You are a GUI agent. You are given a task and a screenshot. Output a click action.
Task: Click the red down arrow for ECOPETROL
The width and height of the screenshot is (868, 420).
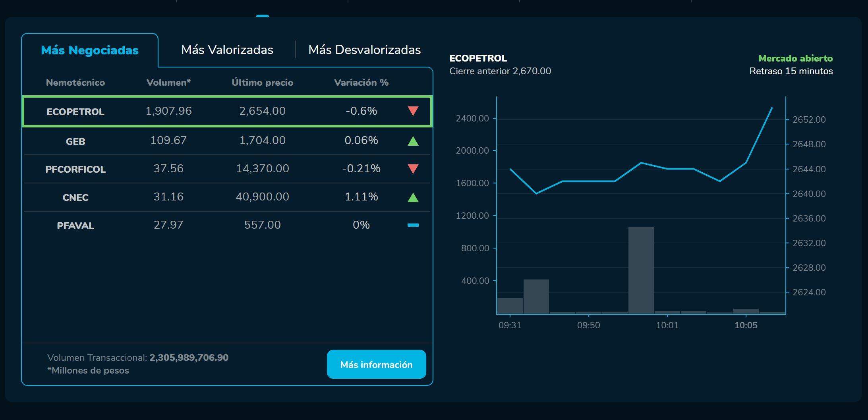(413, 111)
